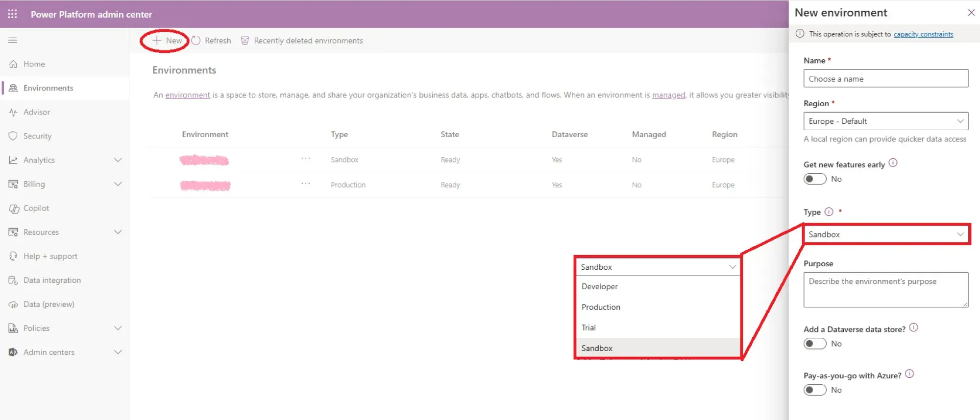This screenshot has width=980, height=420.
Task: Enable Add a Dataverse data store switch
Action: tap(815, 344)
